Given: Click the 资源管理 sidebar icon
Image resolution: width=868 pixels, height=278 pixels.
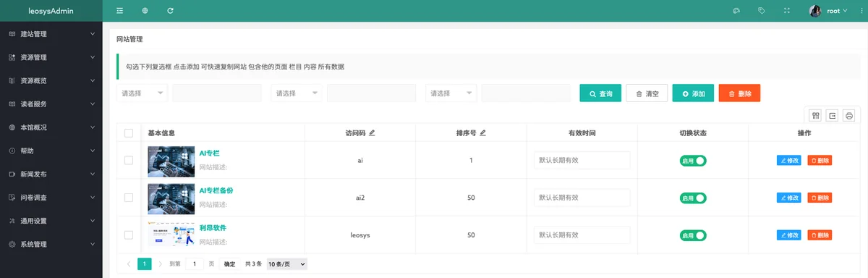Looking at the screenshot, I should [12, 57].
